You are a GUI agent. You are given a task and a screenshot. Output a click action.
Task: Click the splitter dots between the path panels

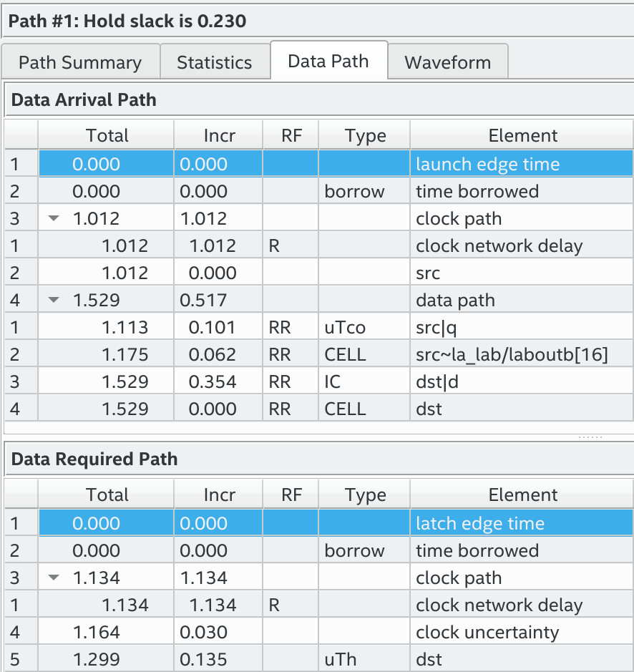click(x=590, y=437)
